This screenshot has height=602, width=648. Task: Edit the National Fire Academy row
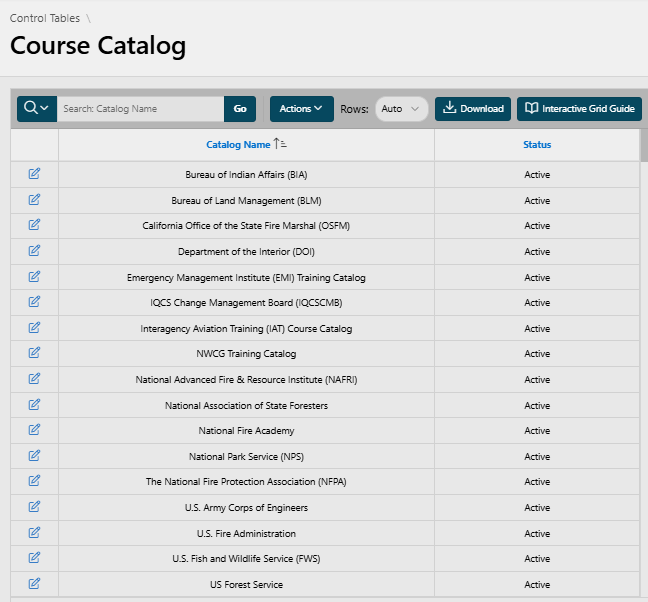pos(34,430)
